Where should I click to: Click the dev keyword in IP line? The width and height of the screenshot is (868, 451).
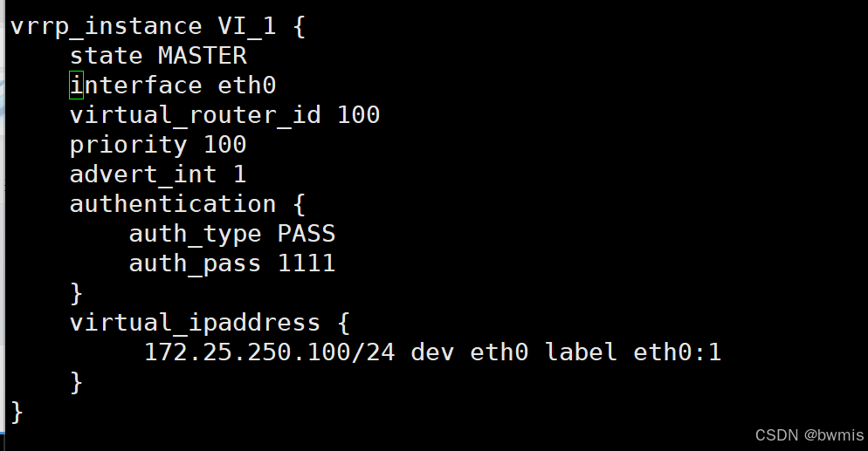(x=432, y=352)
